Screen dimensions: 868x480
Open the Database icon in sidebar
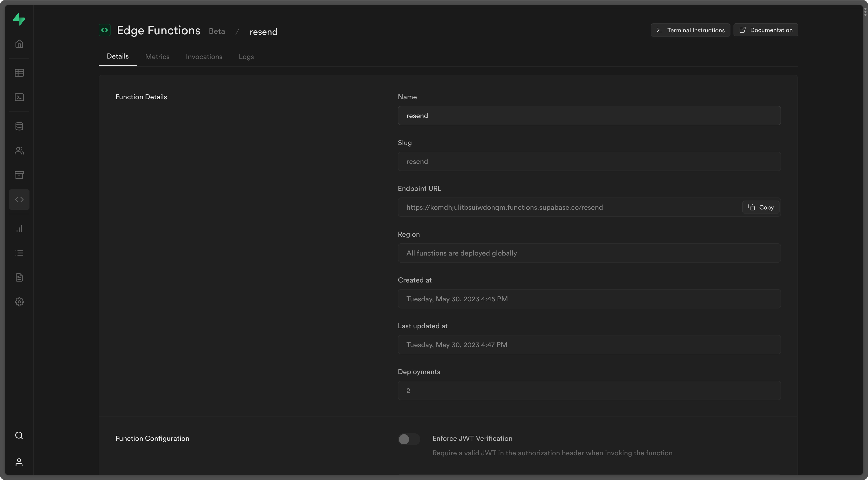[x=19, y=126]
